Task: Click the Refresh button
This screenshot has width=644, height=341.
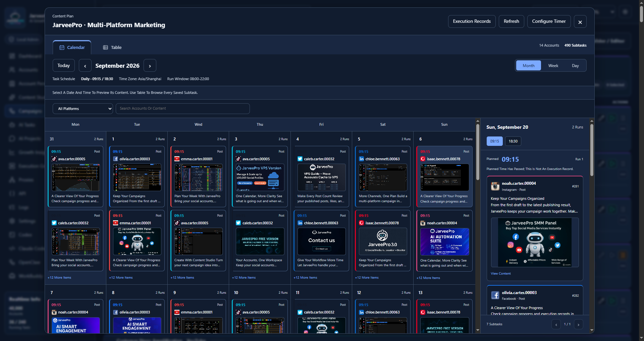Action: (511, 21)
